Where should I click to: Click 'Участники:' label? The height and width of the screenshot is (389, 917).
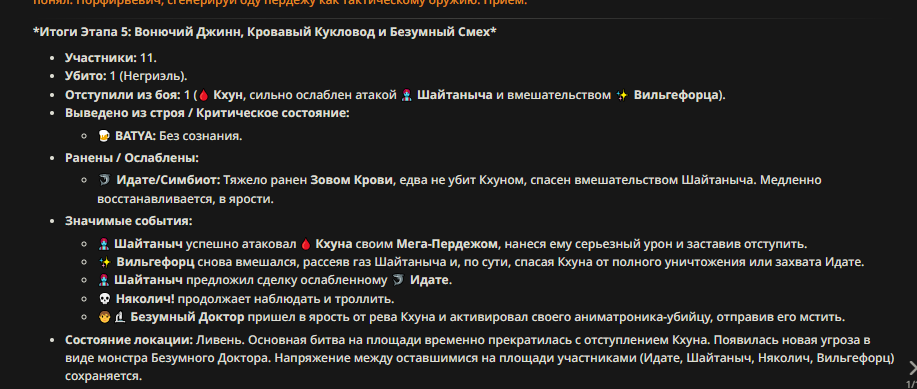(101, 58)
